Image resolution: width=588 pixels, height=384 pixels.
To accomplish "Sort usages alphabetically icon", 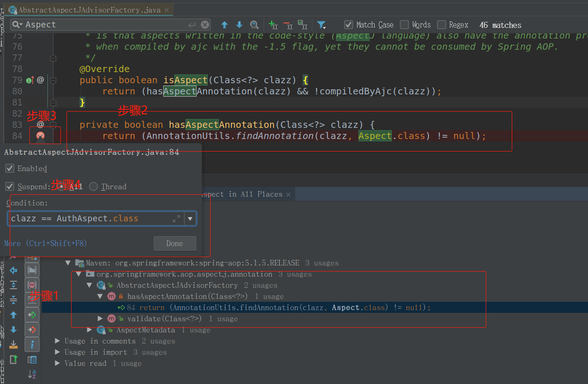I will 32,374.
